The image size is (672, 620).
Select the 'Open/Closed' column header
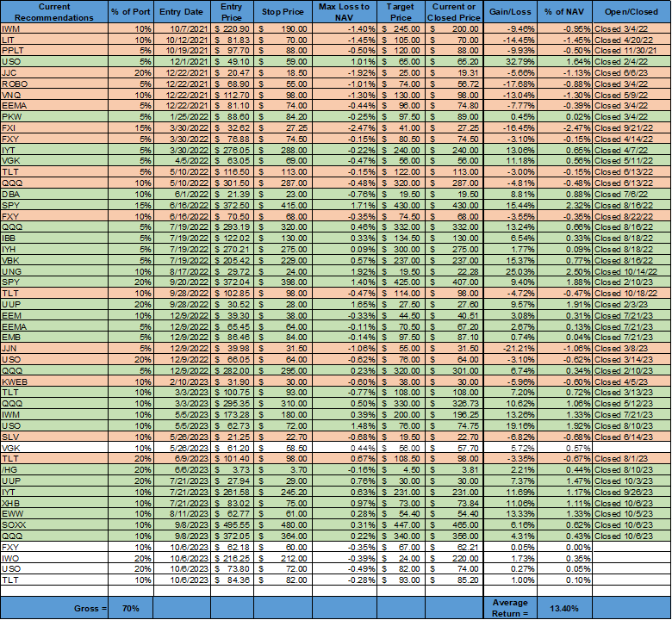coord(632,12)
